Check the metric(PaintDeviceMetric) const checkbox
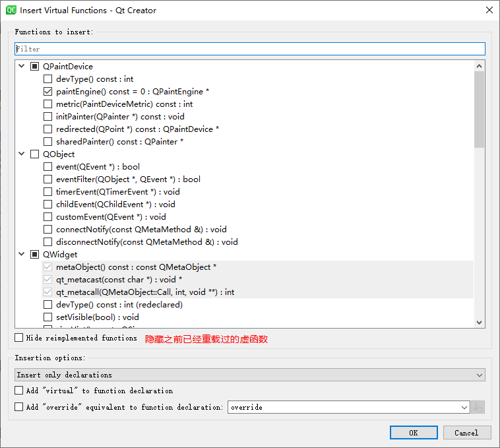The height and width of the screenshot is (448, 500). point(48,104)
